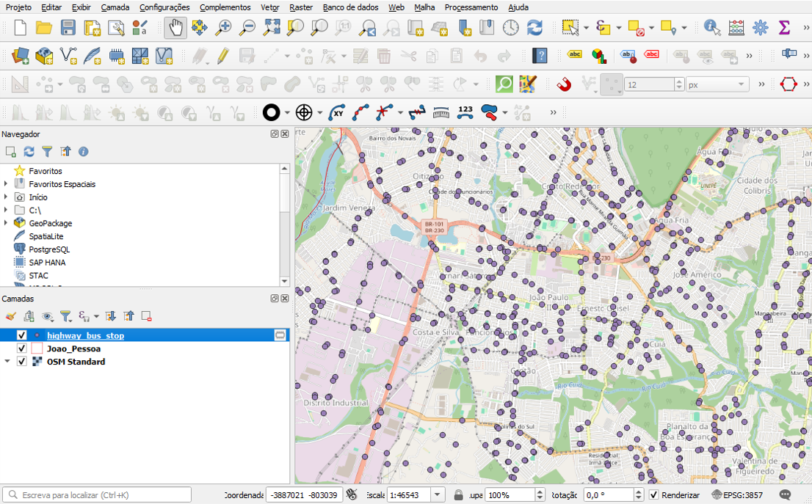
Task: Click the EPSG:3857 projection button
Action: (737, 495)
